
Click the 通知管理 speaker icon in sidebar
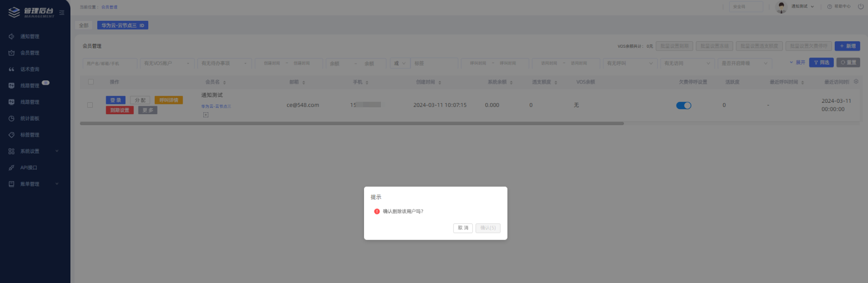coord(11,36)
